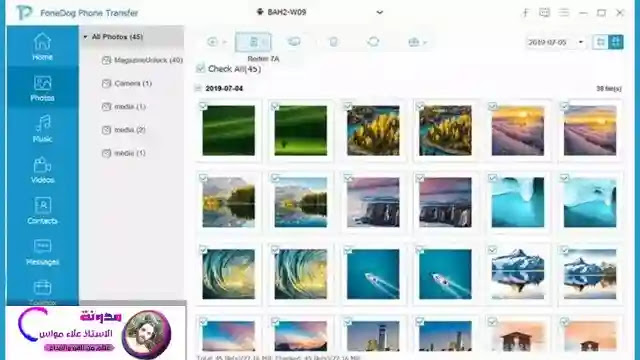
Task: Uncheck the dark green aurora photo without tree
Action: coord(203,106)
